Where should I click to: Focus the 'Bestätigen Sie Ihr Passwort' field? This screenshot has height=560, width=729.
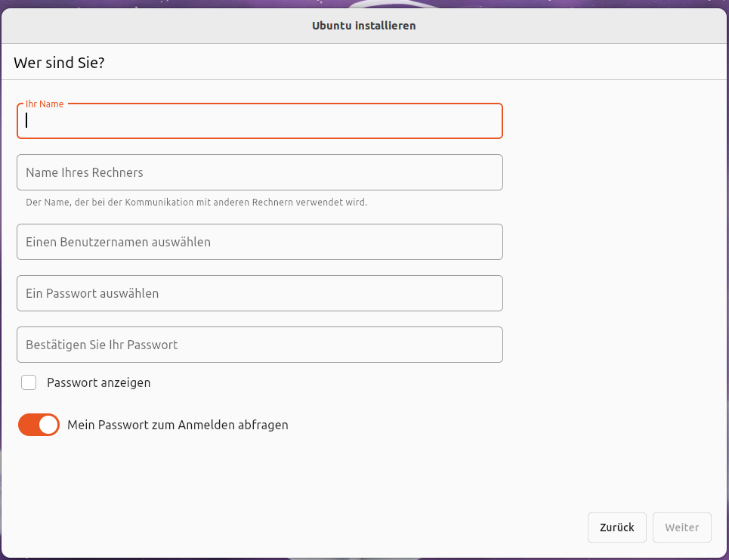tap(259, 345)
